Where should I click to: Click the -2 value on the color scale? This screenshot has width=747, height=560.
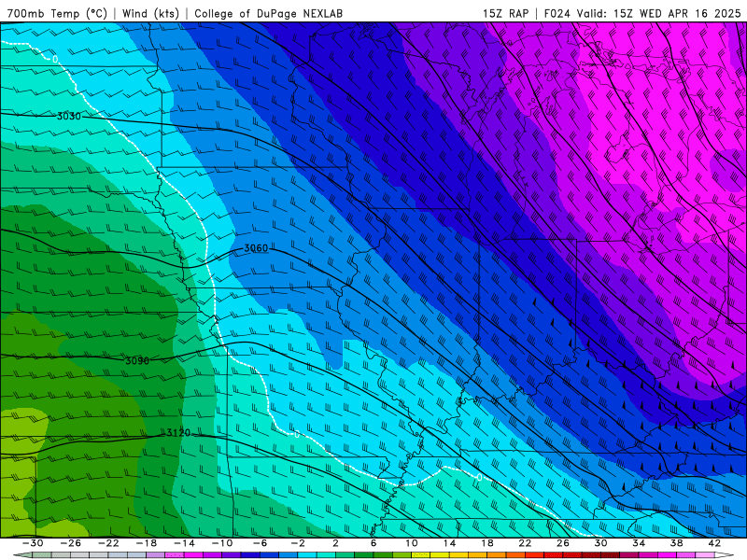pos(298,543)
